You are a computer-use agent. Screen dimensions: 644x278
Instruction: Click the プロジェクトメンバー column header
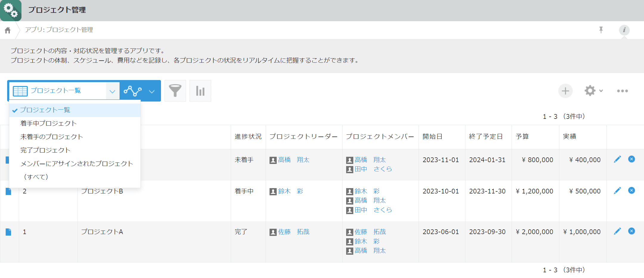[x=380, y=137]
